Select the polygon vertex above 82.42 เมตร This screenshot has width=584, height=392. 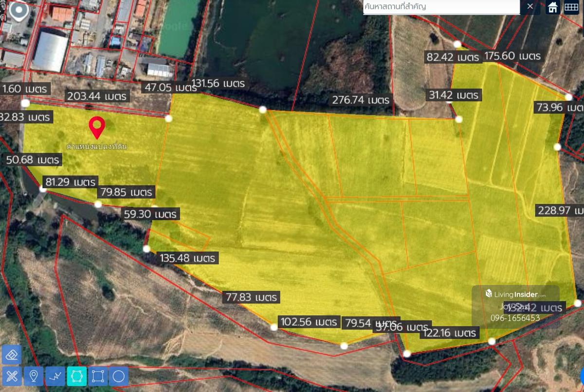click(x=457, y=44)
